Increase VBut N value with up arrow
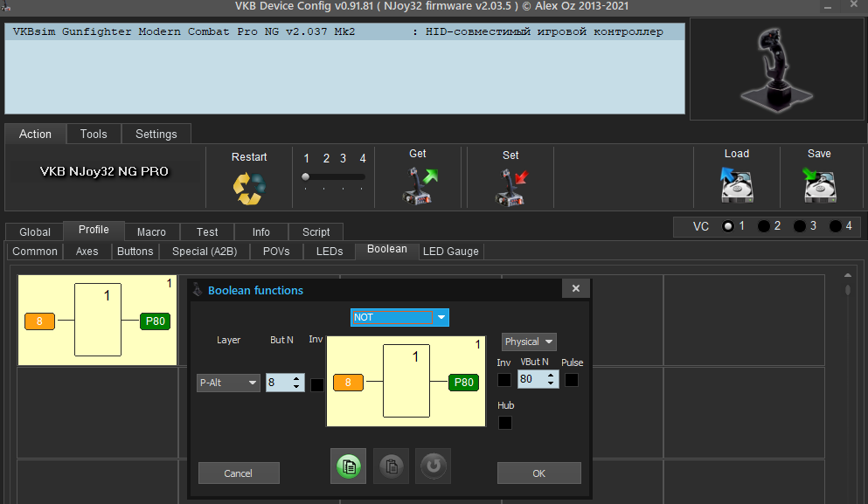The height and width of the screenshot is (504, 868). (x=550, y=375)
